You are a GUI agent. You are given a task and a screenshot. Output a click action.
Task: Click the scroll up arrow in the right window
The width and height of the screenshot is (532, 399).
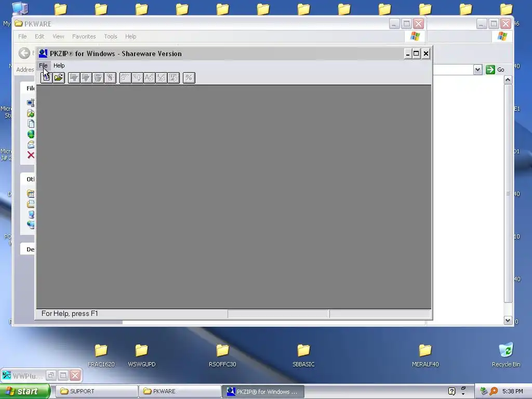pyautogui.click(x=508, y=79)
